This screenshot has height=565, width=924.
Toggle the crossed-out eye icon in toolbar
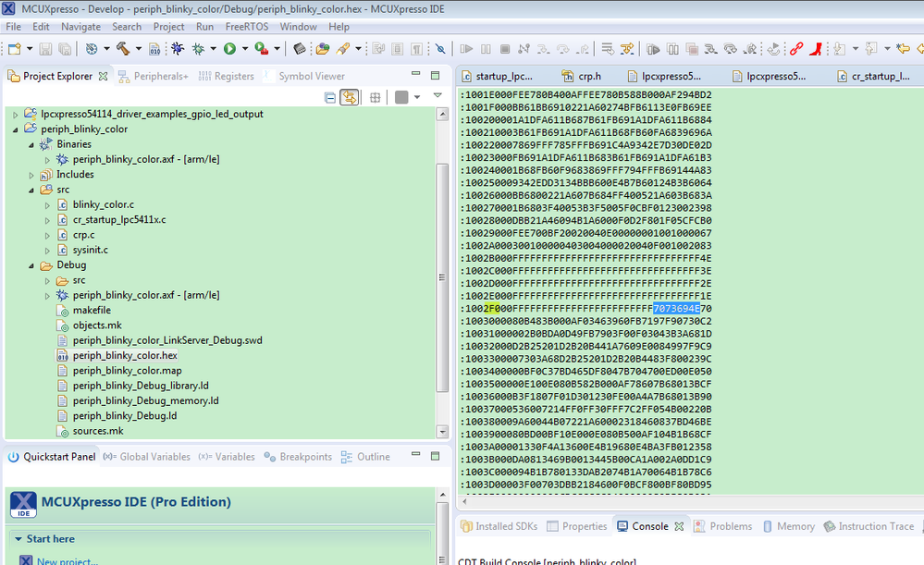[440, 49]
